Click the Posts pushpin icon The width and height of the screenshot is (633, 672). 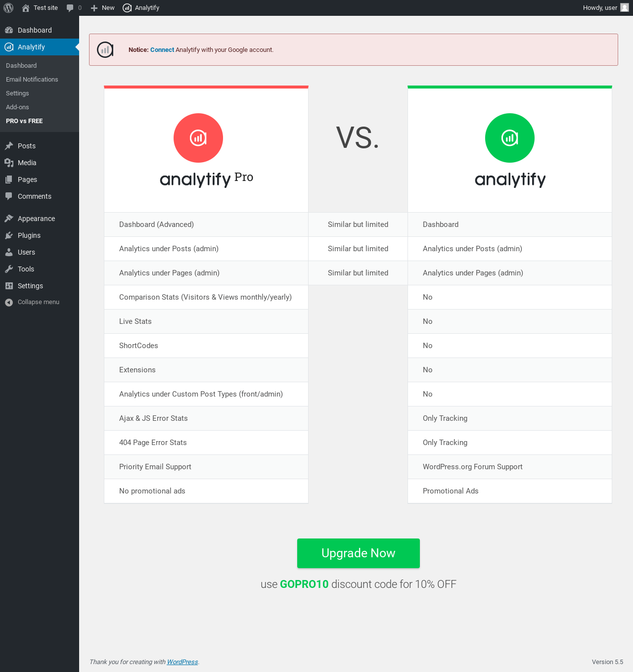pyautogui.click(x=9, y=146)
